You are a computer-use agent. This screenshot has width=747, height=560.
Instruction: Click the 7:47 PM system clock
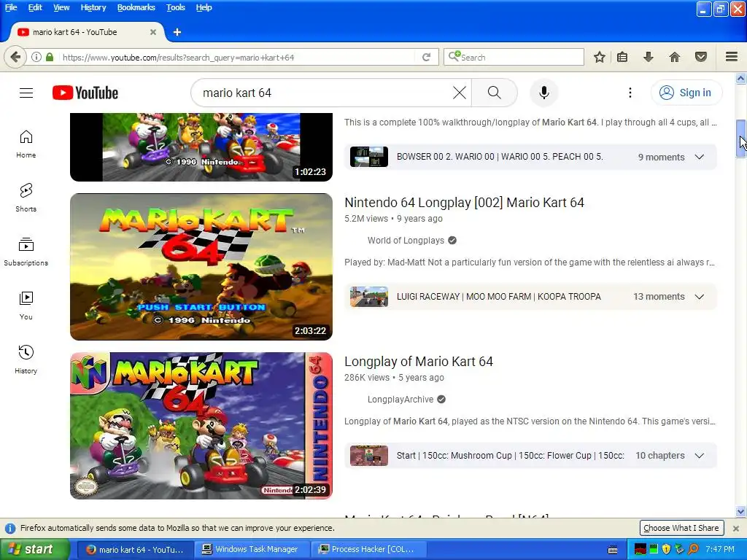click(720, 550)
